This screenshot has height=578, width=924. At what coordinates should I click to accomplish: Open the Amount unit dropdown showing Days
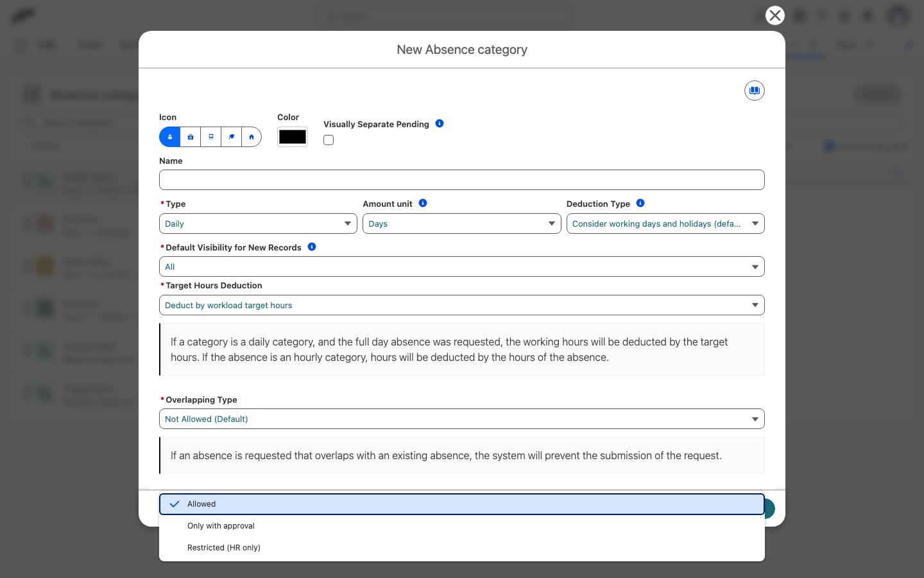pos(462,223)
